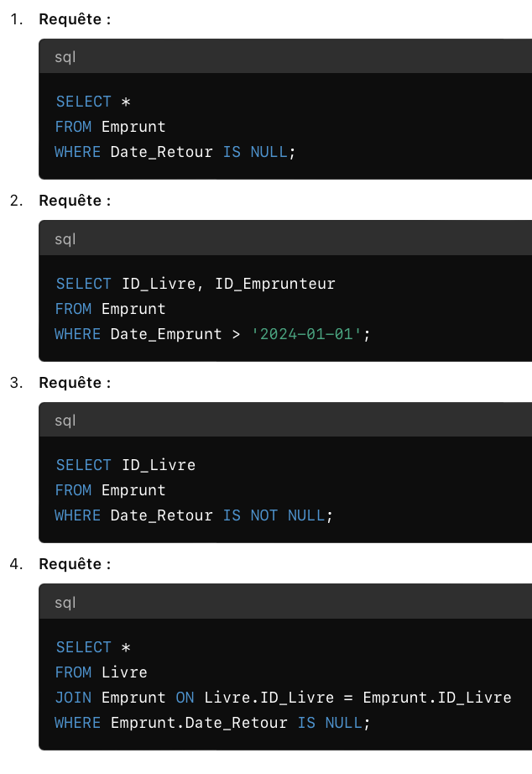Screen dimensions: 532x774
Task: Click the "FROM Livre" line
Action: point(101,672)
